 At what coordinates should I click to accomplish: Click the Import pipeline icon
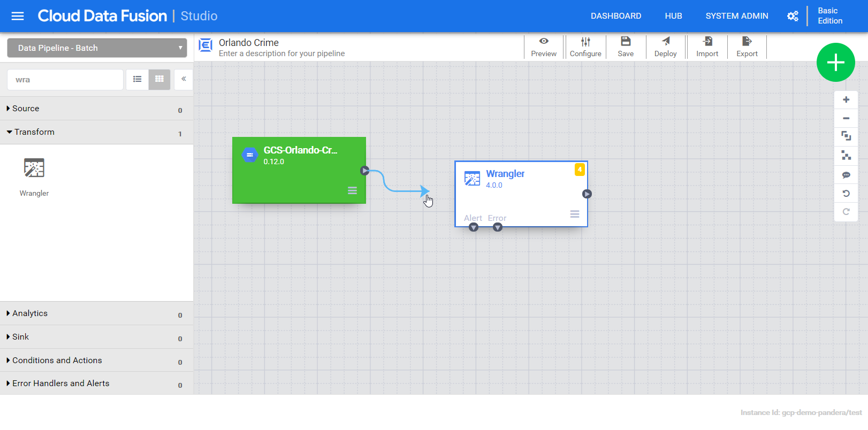coord(707,42)
